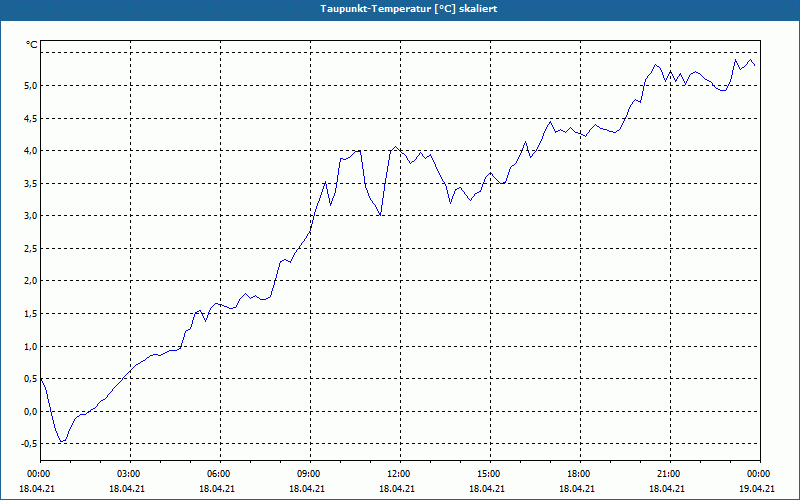Click the 19.04.21 date label
The width and height of the screenshot is (800, 500).
click(x=757, y=488)
